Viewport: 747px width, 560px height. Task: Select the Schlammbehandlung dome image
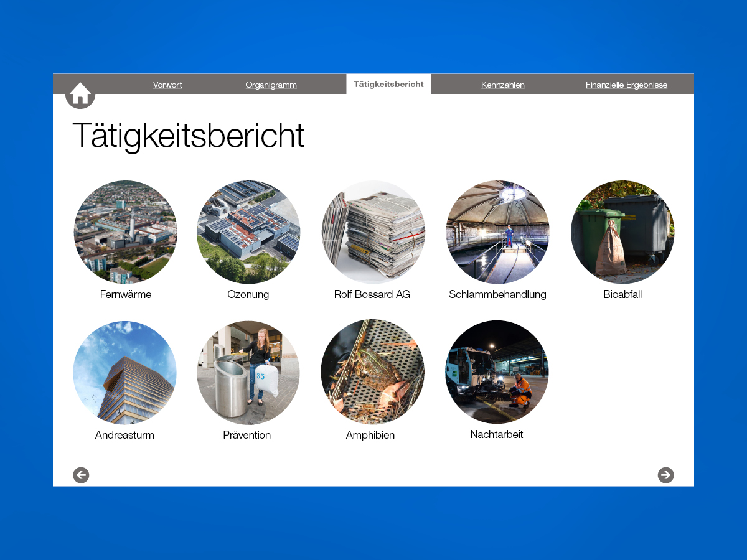click(497, 232)
